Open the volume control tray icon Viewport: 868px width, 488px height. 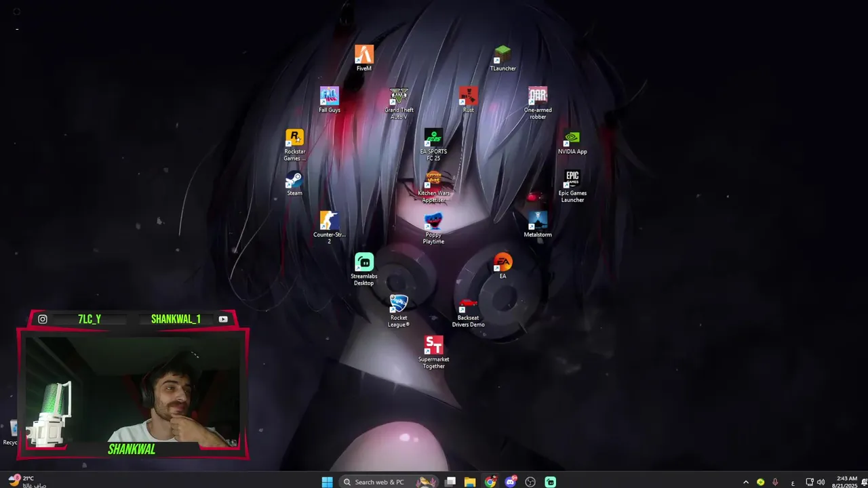point(821,482)
